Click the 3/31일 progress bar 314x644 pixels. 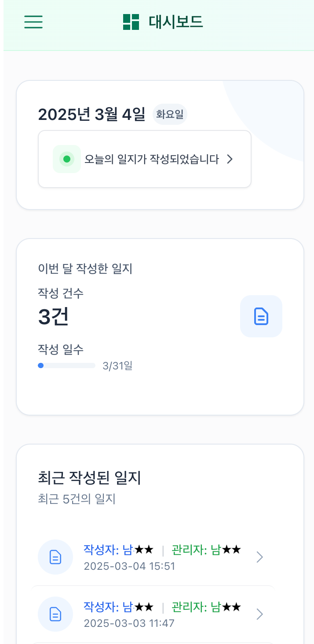[67, 365]
